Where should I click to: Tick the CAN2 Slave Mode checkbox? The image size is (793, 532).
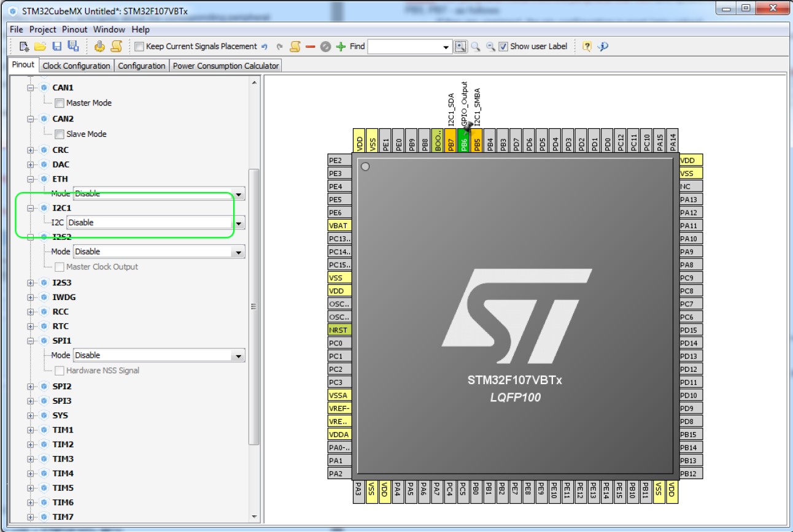pyautogui.click(x=60, y=134)
